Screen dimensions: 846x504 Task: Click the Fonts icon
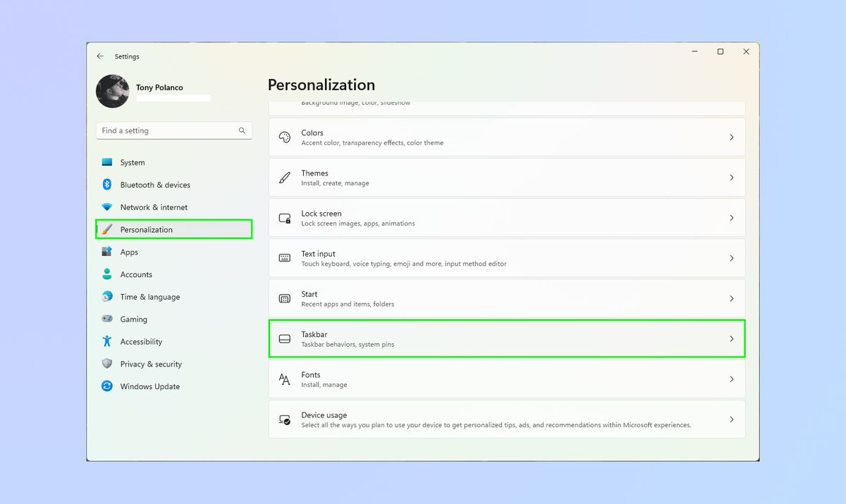(x=285, y=379)
